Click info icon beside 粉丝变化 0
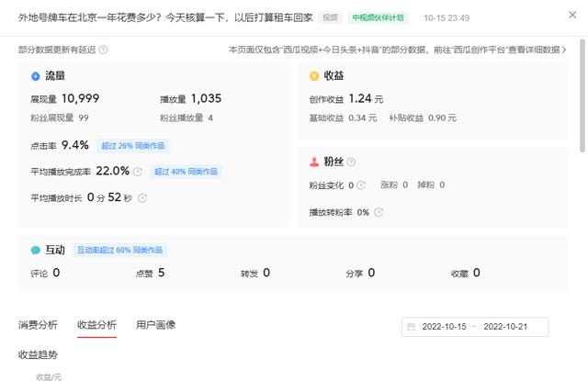The image size is (588, 381). pyautogui.click(x=361, y=185)
